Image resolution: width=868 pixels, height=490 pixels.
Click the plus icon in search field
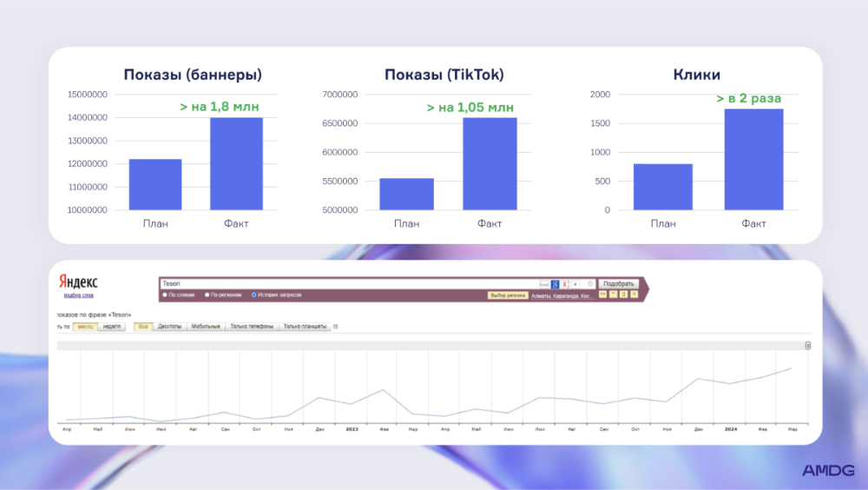pyautogui.click(x=575, y=284)
